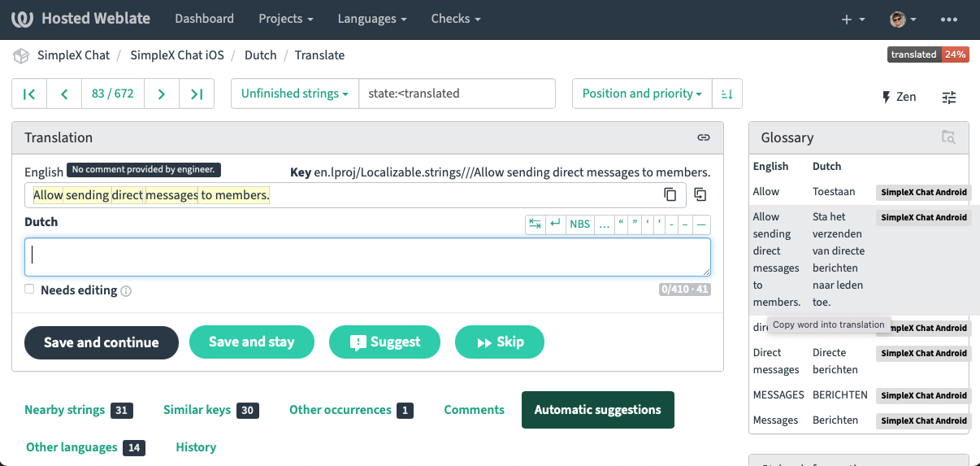The width and height of the screenshot is (980, 466).
Task: Click the translation permalink icon
Action: [x=704, y=137]
